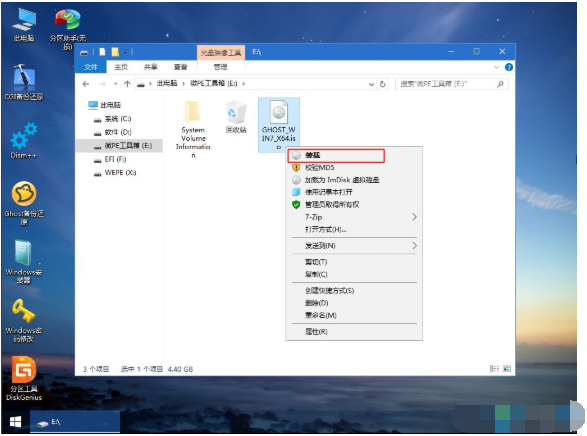Click the refresh icon beside address bar
The height and width of the screenshot is (436, 587).
(x=383, y=84)
